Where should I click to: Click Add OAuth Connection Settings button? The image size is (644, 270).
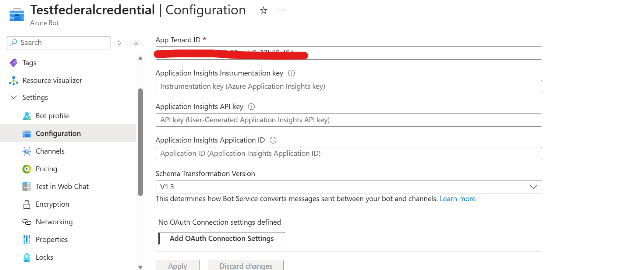(222, 238)
